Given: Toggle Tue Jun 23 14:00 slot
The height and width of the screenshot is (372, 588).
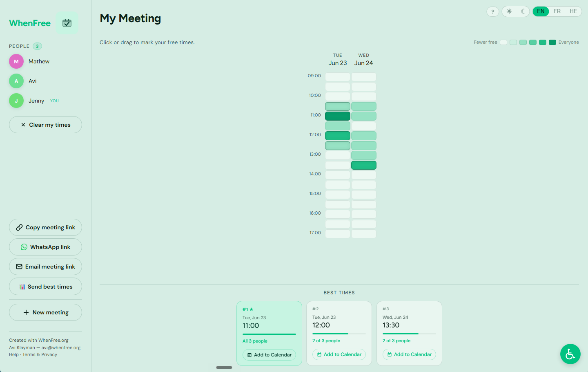Looking at the screenshot, I should 338,175.
